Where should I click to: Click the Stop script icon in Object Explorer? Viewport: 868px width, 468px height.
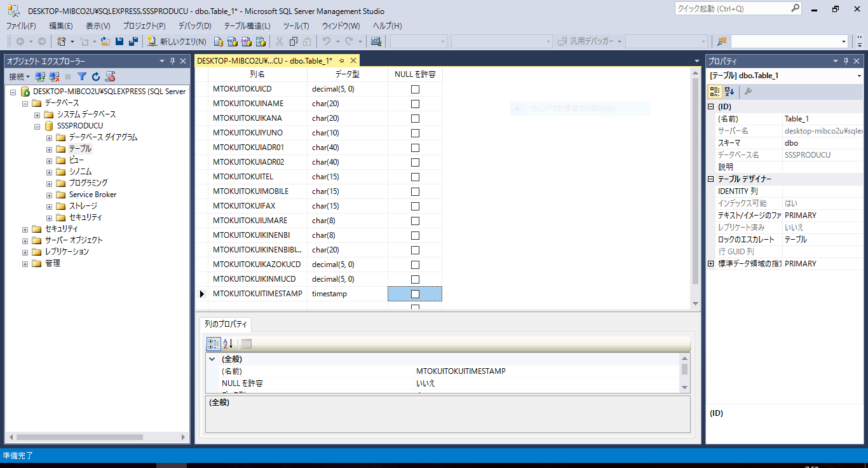click(x=110, y=76)
